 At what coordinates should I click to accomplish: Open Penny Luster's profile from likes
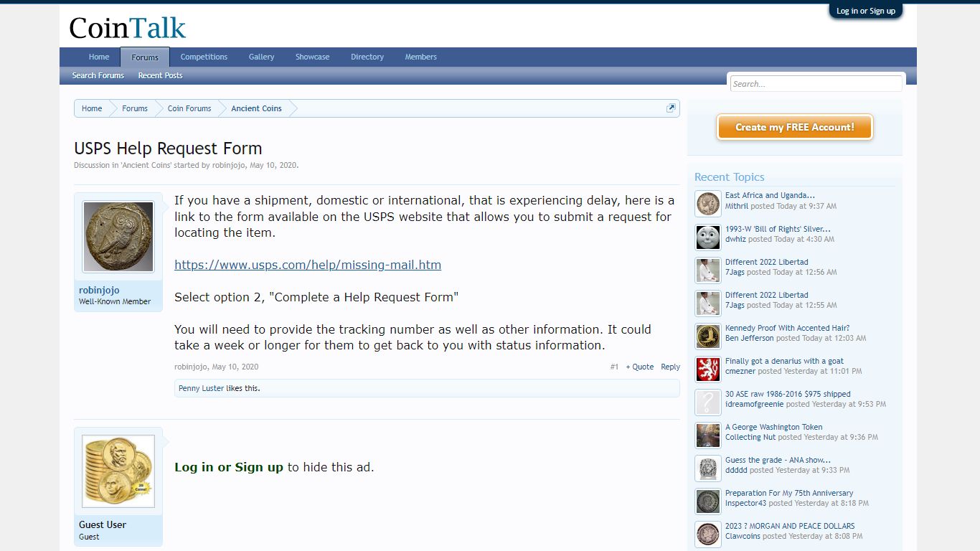[x=201, y=388]
